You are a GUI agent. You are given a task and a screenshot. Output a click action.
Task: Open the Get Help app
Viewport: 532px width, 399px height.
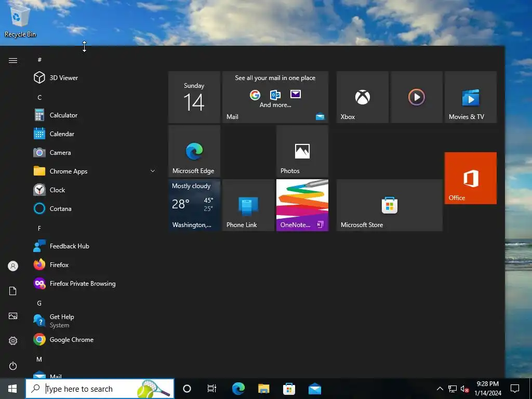[92, 321]
